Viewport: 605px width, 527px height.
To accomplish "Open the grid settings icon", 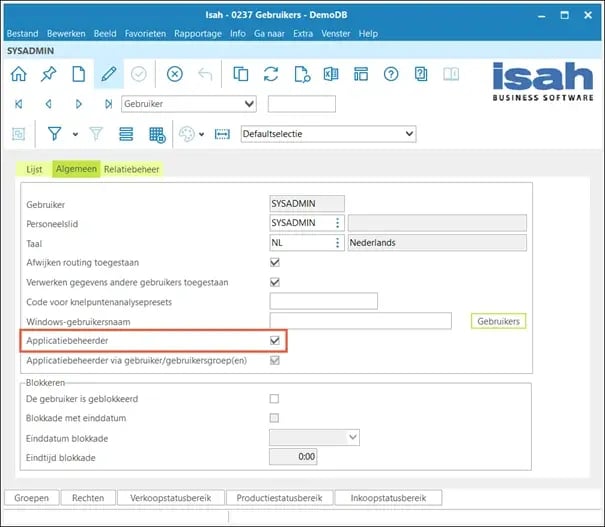I will click(157, 135).
